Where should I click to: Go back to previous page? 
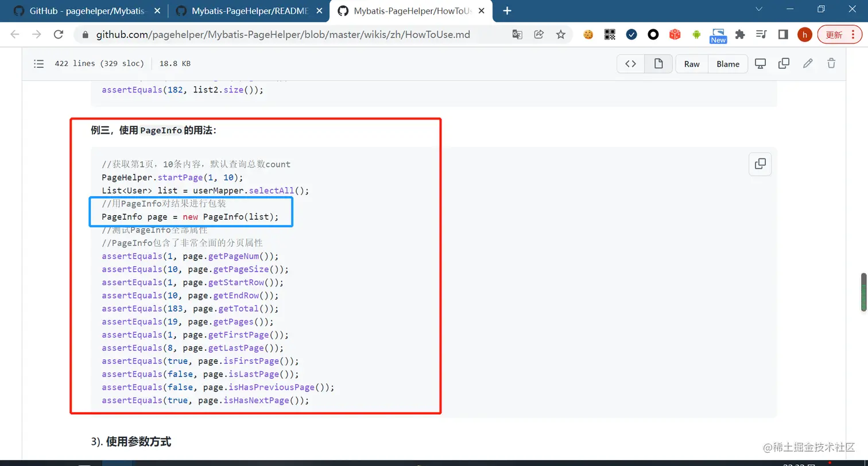(x=15, y=34)
